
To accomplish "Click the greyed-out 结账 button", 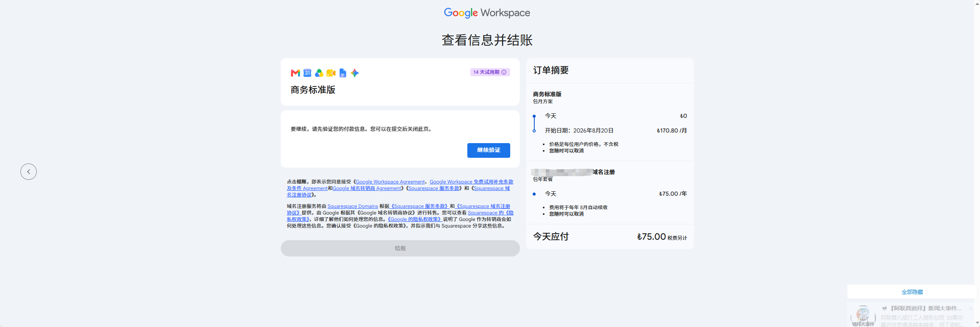I will [400, 248].
